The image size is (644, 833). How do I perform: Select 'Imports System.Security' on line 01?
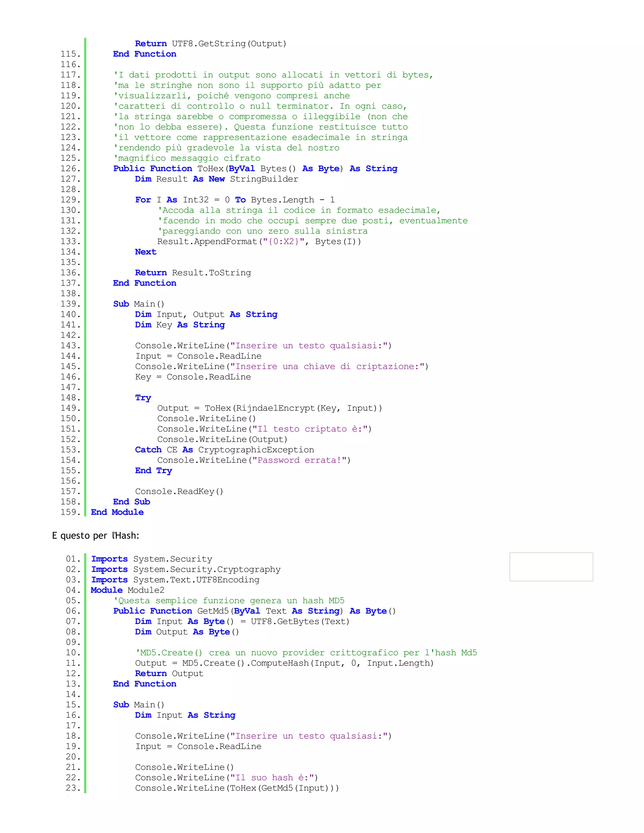pyautogui.click(x=152, y=559)
